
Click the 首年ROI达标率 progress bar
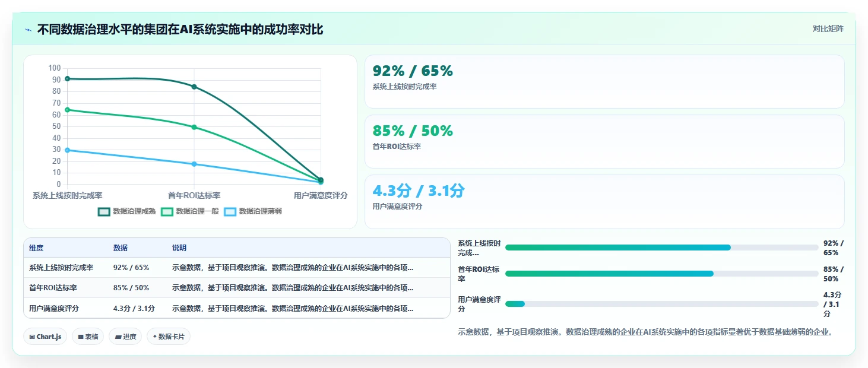[x=661, y=274]
